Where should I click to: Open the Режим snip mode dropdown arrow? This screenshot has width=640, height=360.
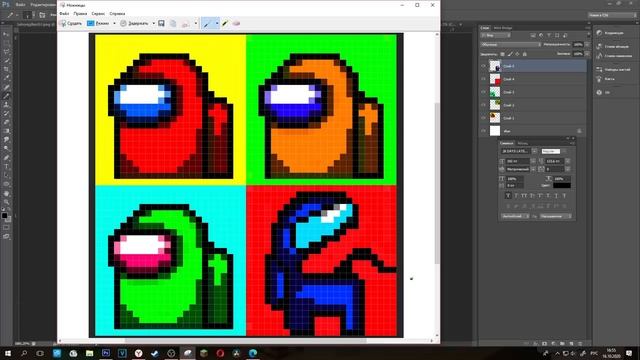[114, 24]
